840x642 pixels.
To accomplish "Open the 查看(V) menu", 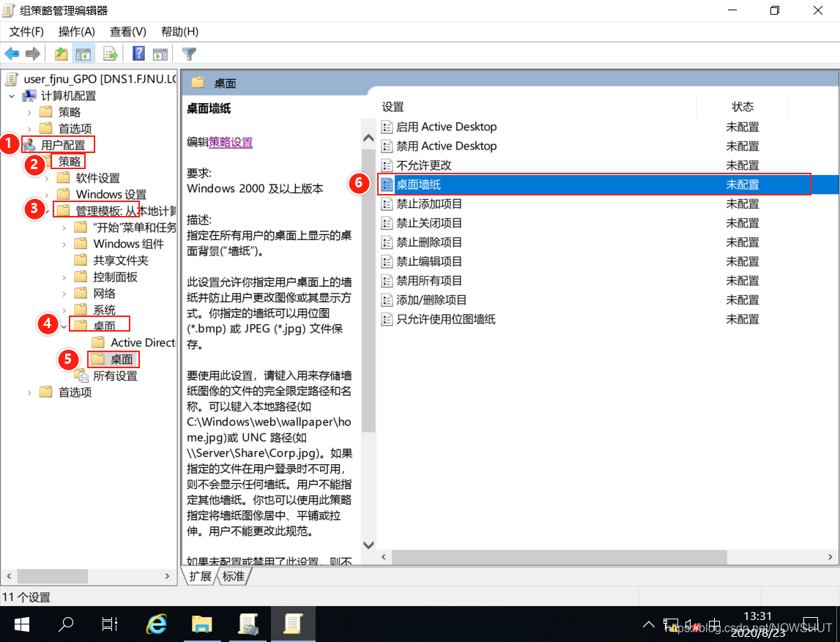I will click(128, 31).
